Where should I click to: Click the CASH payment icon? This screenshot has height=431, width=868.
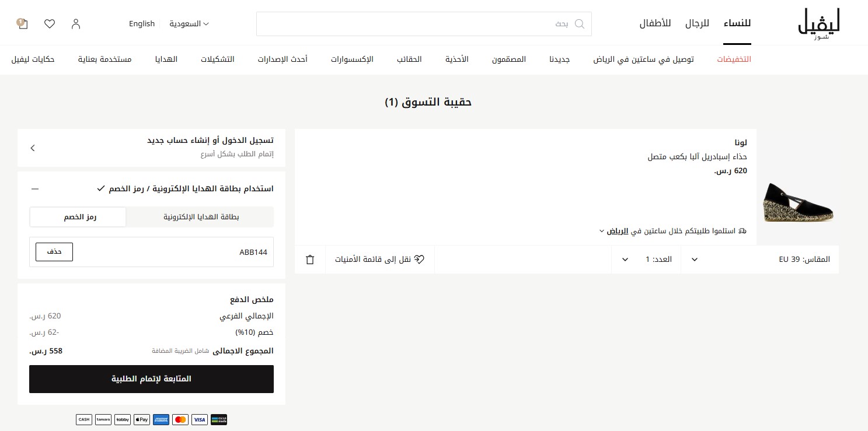click(84, 419)
